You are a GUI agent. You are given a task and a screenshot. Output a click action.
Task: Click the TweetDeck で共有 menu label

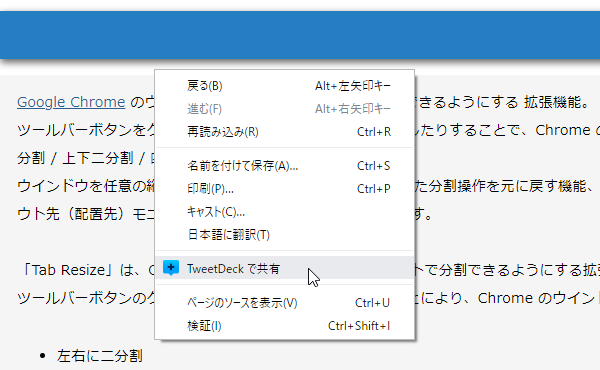233,269
